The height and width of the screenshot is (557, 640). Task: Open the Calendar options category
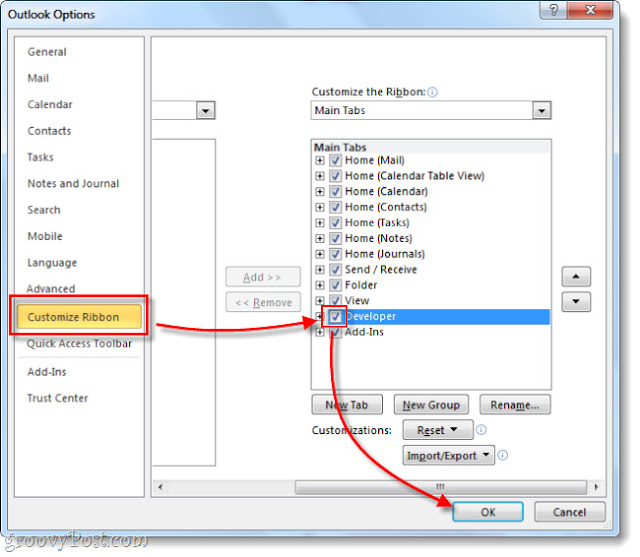[x=51, y=106]
